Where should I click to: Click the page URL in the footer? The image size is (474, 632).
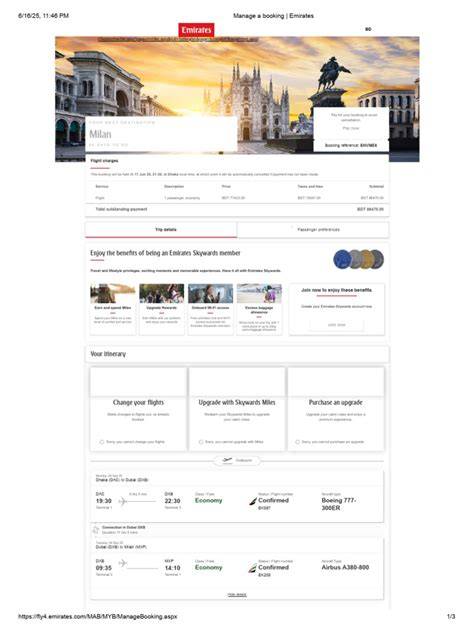point(98,617)
